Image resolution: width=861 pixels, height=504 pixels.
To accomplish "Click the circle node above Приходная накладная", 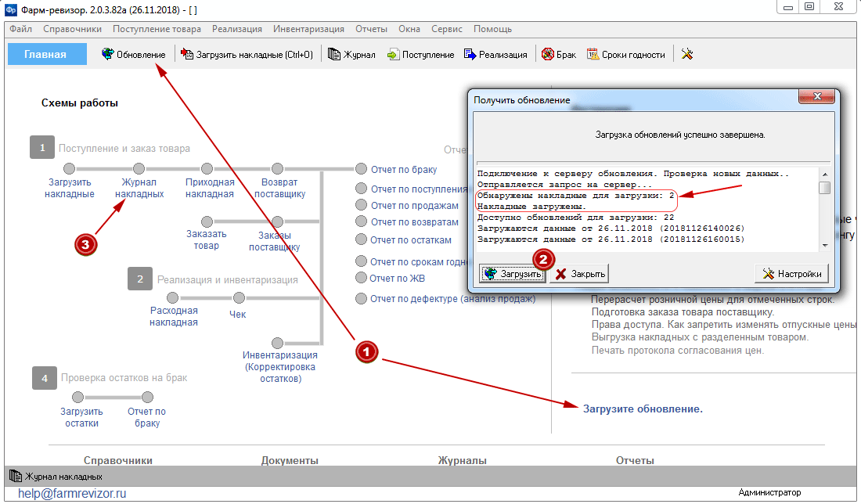I will [207, 168].
